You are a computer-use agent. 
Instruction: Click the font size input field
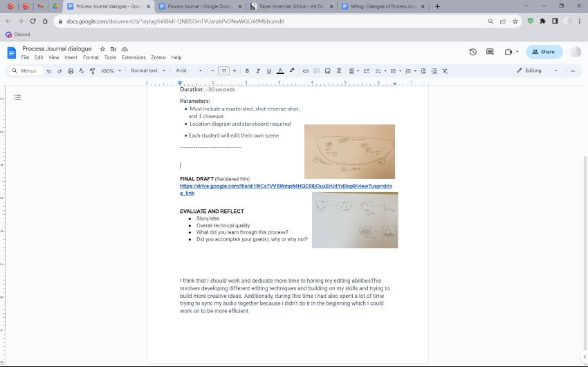223,70
